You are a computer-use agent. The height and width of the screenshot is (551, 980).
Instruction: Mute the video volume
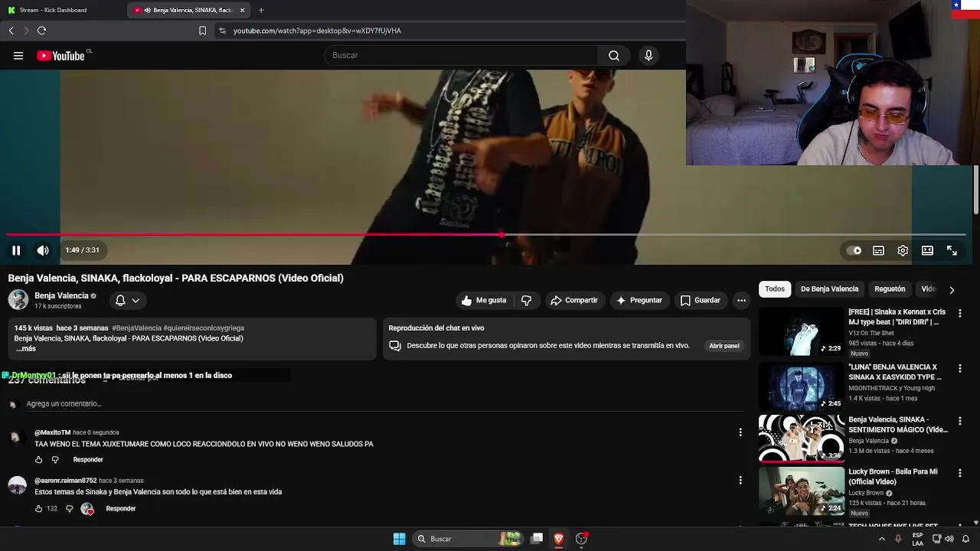(43, 250)
